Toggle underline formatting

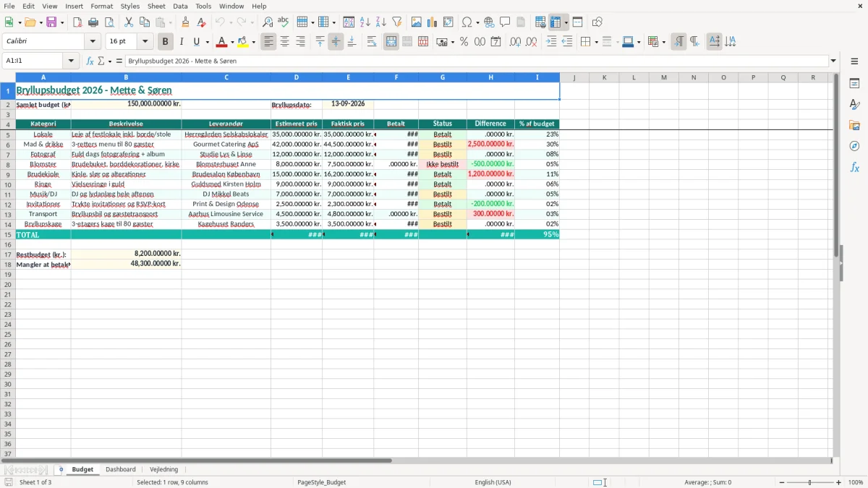[196, 42]
